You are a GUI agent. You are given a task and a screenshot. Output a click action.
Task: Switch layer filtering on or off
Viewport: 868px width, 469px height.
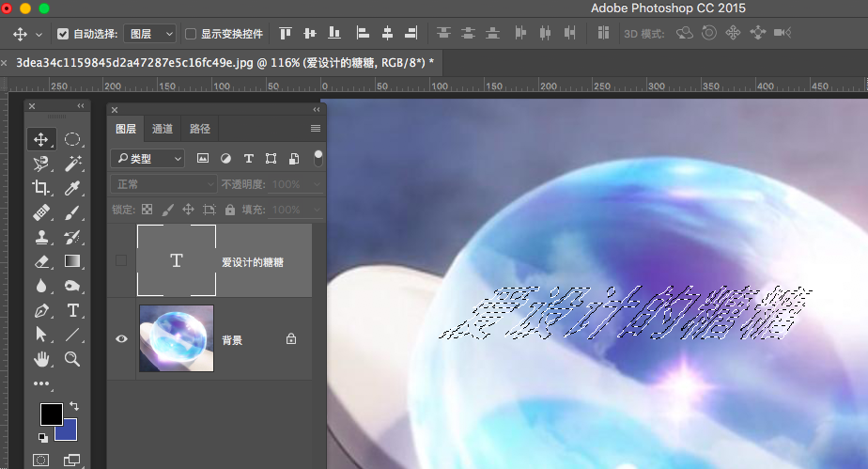point(318,158)
